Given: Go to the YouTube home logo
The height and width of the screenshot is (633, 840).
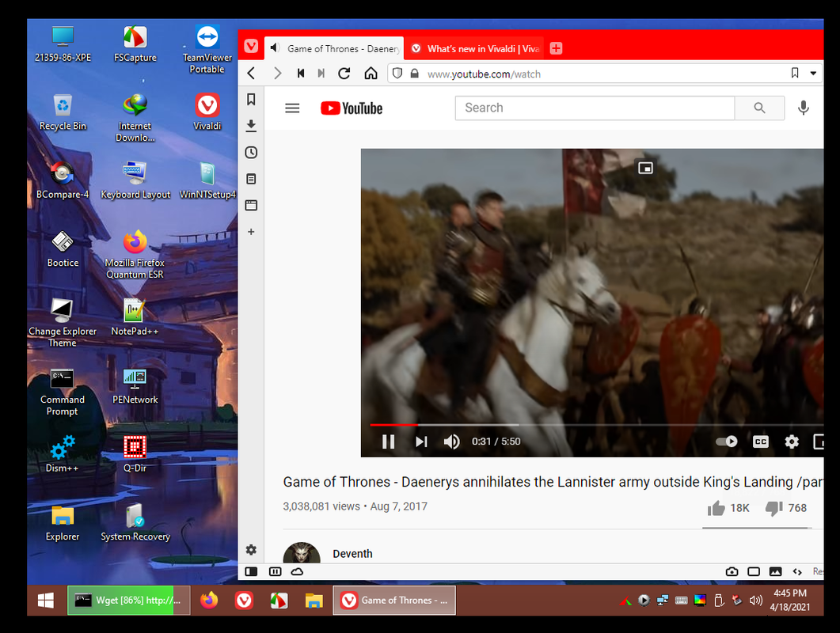Looking at the screenshot, I should pos(352,108).
